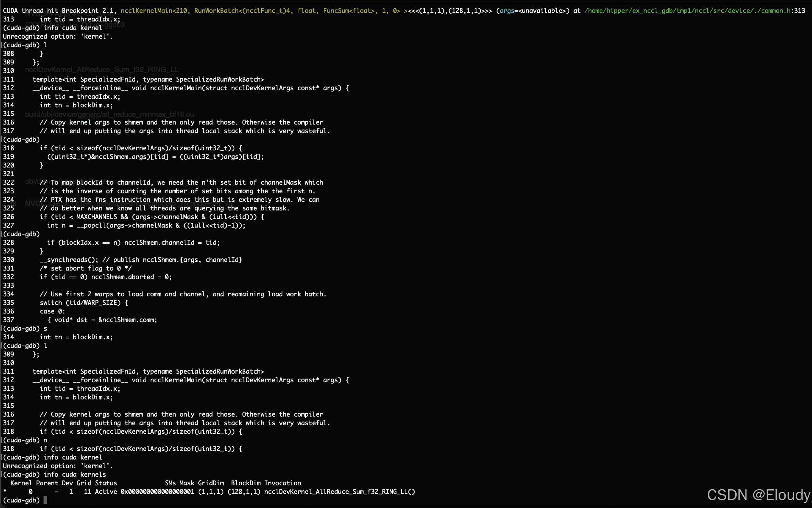
Task: Click the 'info cuda kernels' command line
Action: [x=75, y=474]
